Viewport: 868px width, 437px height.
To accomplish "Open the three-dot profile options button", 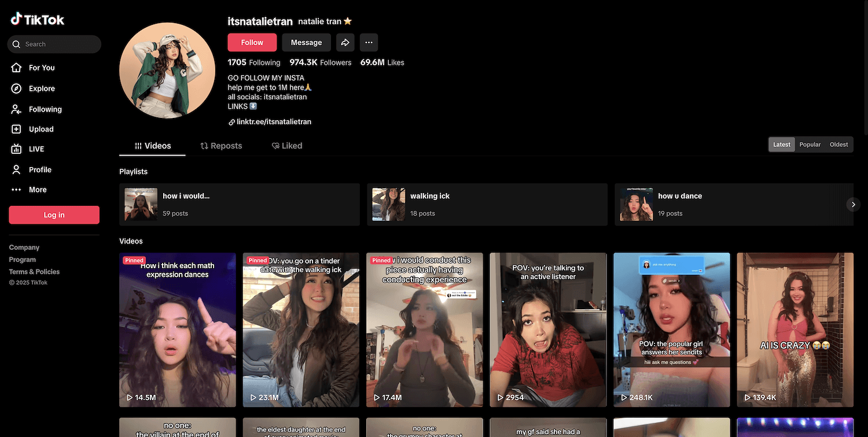I will coord(369,42).
